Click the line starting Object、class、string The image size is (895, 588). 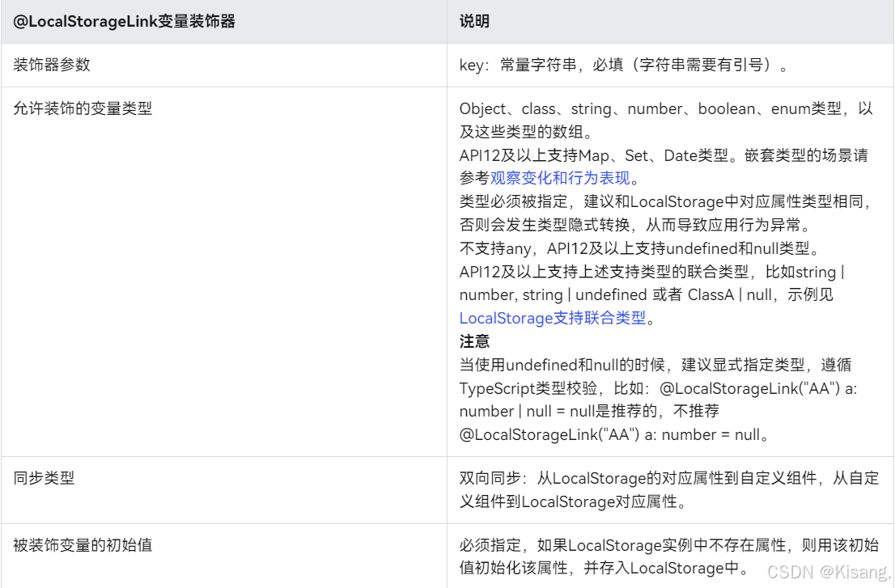pos(666,108)
